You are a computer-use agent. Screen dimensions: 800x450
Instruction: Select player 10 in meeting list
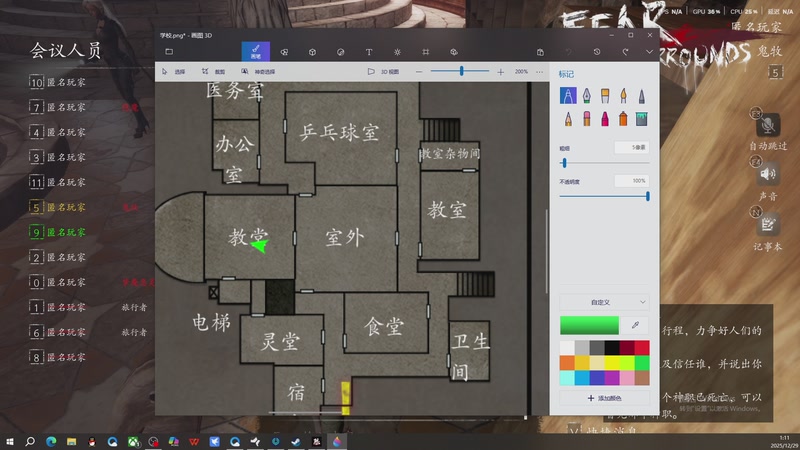click(x=58, y=82)
